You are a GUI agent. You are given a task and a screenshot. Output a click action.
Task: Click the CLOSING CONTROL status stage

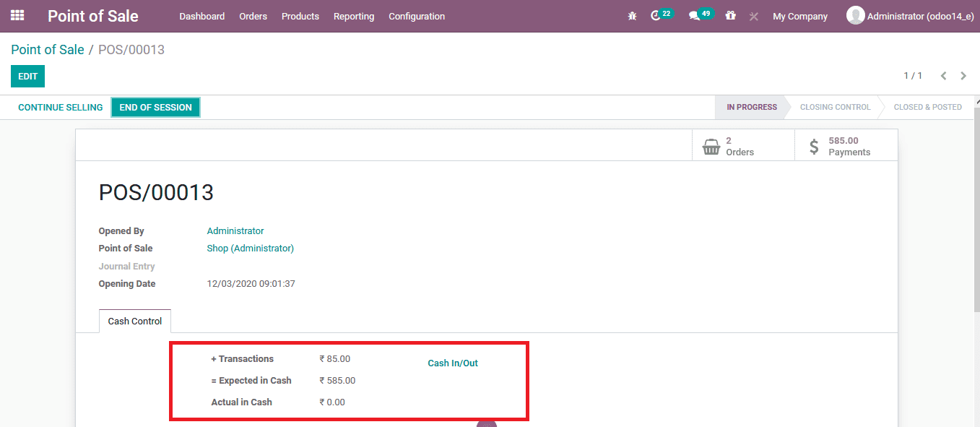(835, 107)
